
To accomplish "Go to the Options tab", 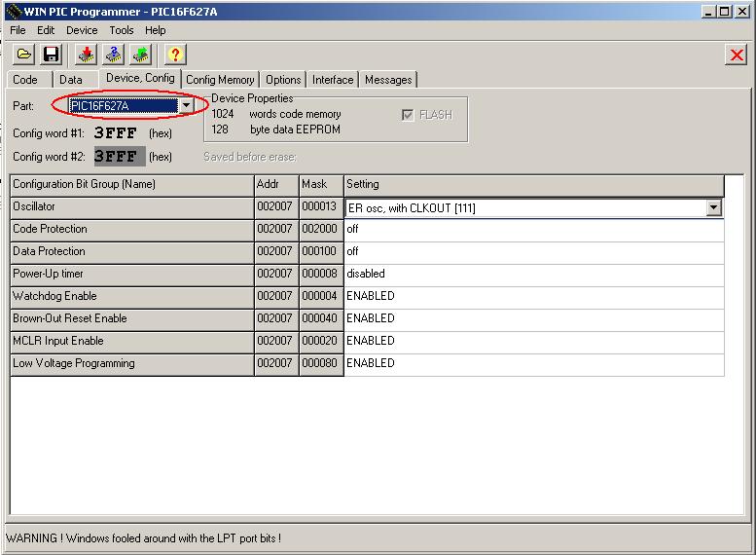I will [283, 80].
